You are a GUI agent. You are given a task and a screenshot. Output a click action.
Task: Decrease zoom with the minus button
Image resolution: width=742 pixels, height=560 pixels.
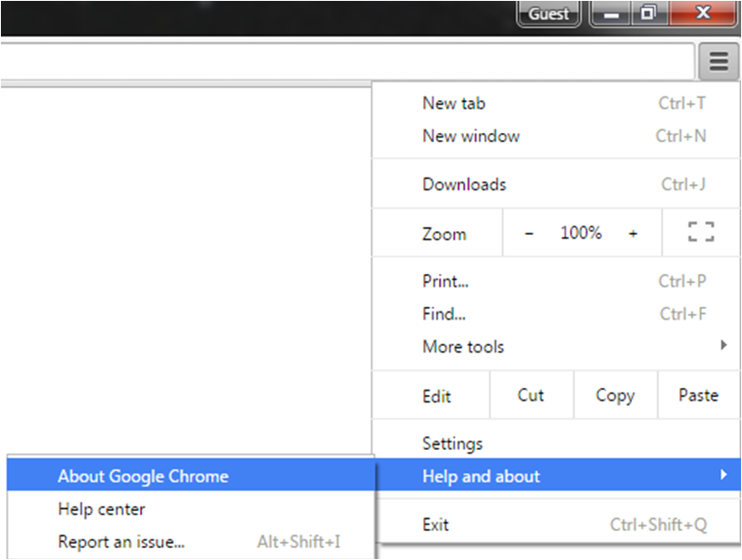pos(529,233)
